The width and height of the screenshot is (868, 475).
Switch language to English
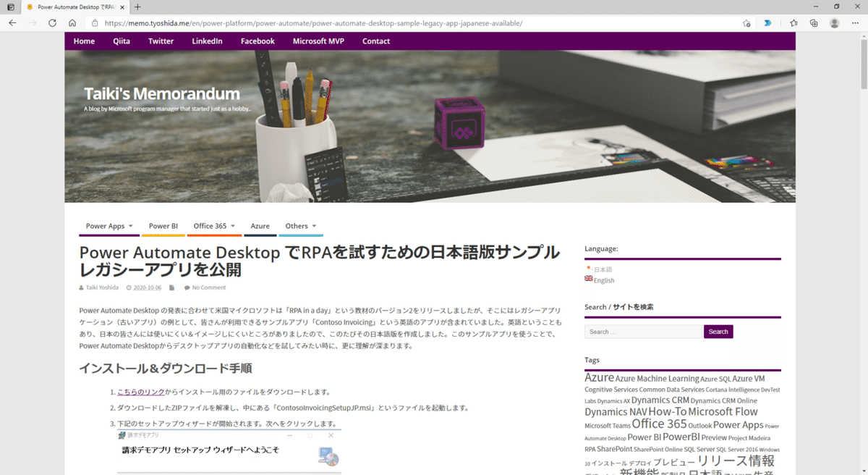(x=604, y=280)
